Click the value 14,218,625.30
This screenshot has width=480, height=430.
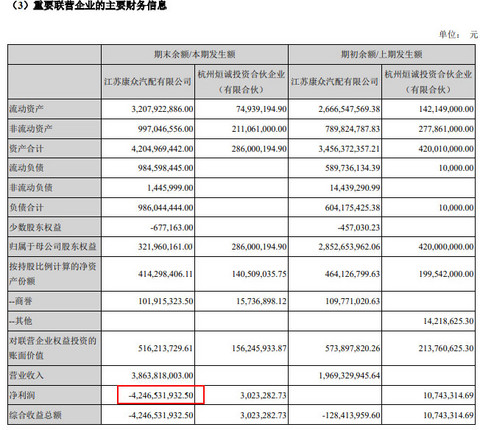448,321
